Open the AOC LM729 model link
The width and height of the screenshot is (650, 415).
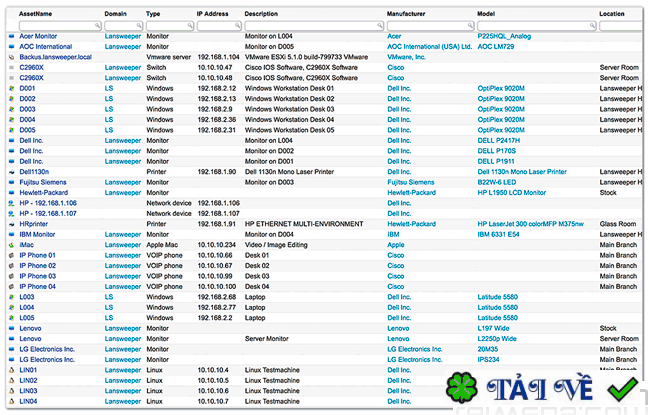point(496,47)
